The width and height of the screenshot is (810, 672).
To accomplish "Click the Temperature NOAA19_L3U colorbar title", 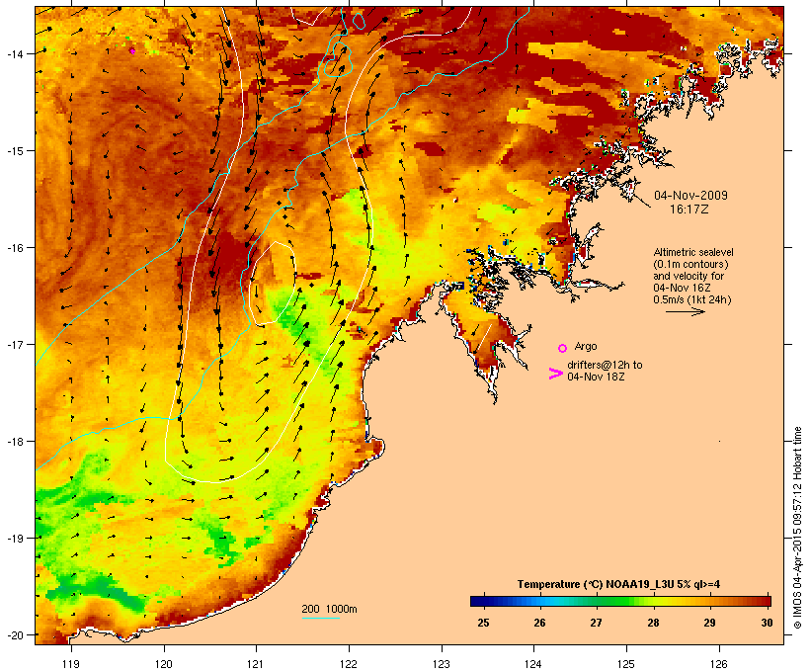I will (x=618, y=584).
